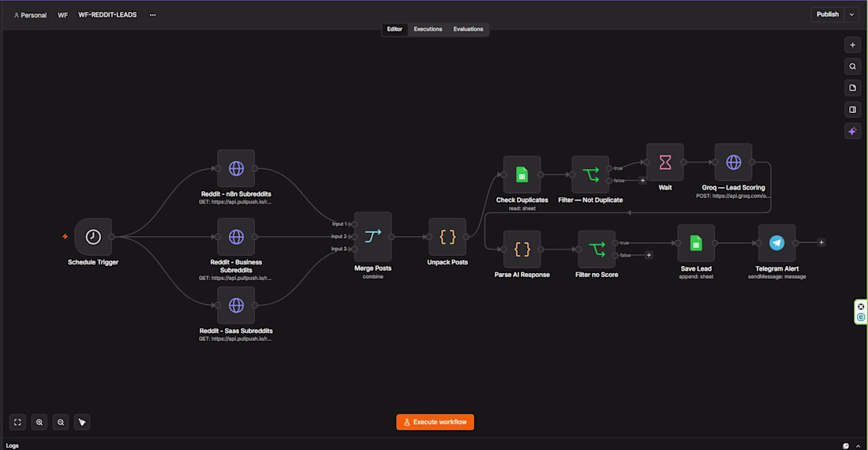Click the Merge Posts Input 2 connector

(354, 236)
